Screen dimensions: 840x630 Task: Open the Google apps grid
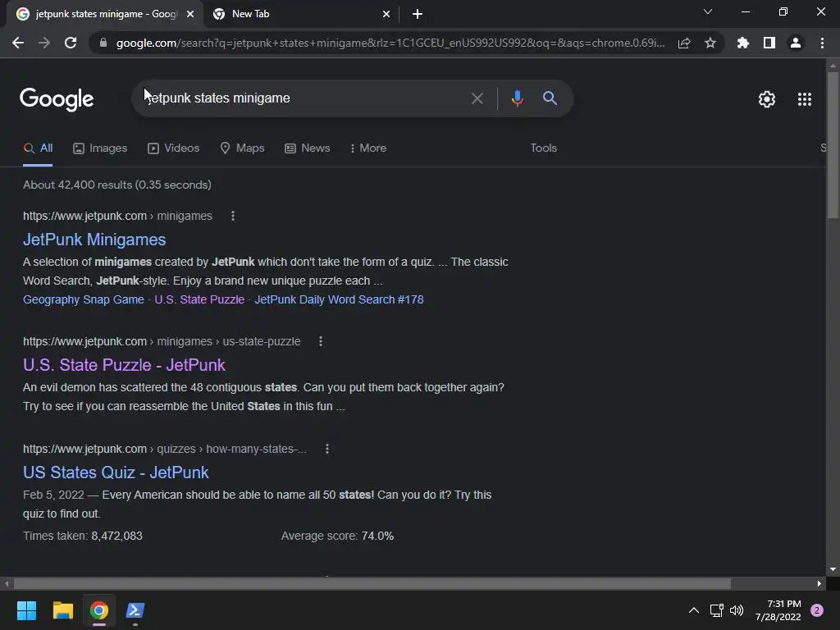[x=804, y=99]
